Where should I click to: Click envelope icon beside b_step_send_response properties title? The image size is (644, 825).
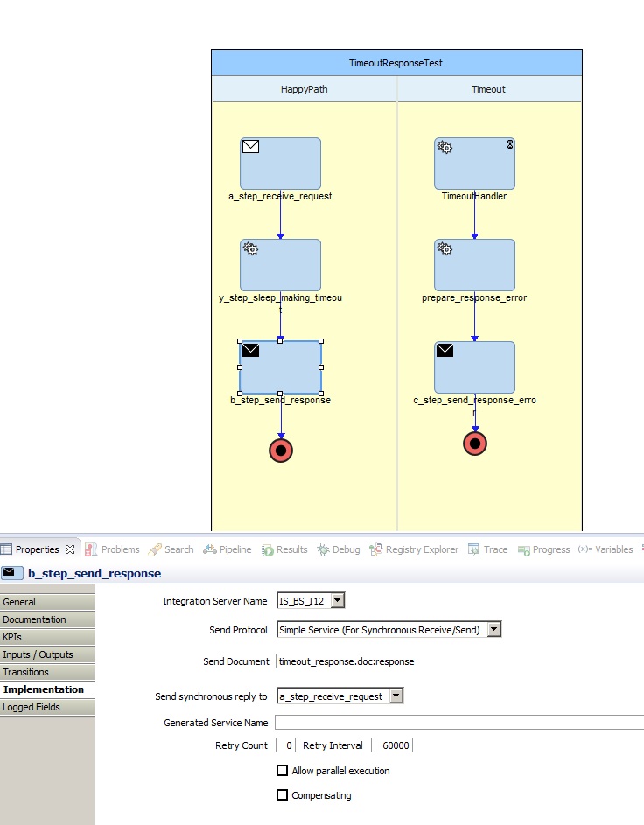[x=12, y=572]
